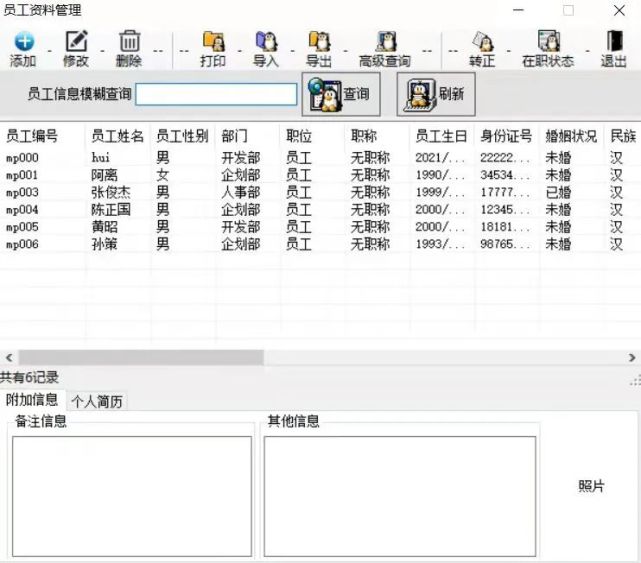Viewport: 641px width, 563px height.
Task: Click the 民族 column header
Action: click(x=623, y=136)
